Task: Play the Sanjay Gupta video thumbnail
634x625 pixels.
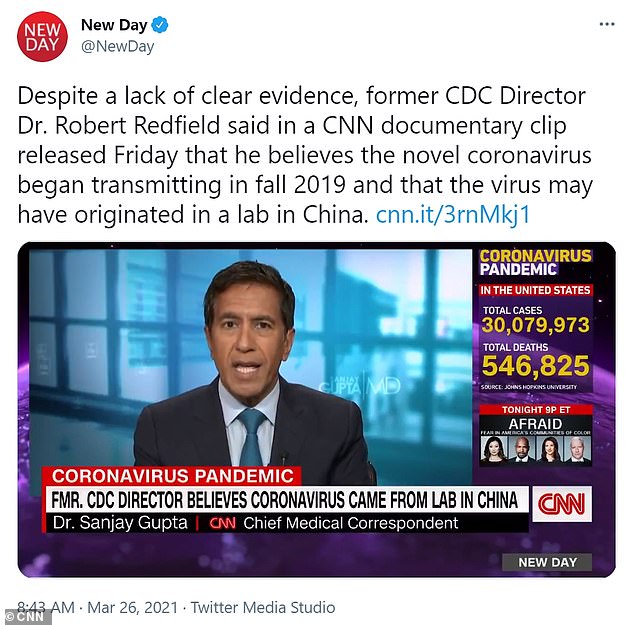Action: point(317,409)
